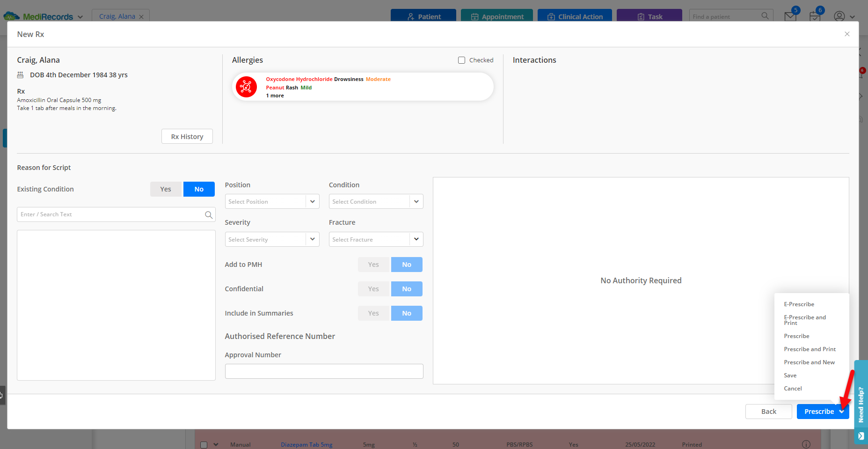The image size is (868, 449).
Task: Open the calendar tasks icon
Action: [815, 16]
